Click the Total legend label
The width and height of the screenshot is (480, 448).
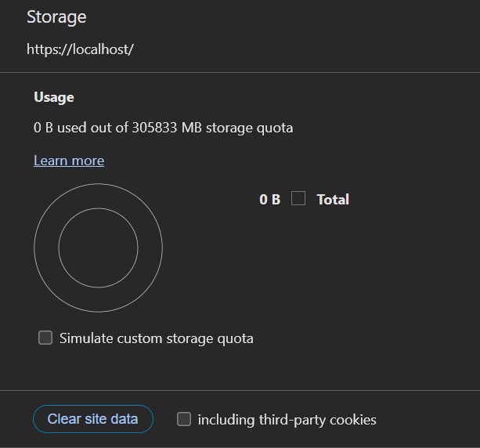[x=333, y=200]
